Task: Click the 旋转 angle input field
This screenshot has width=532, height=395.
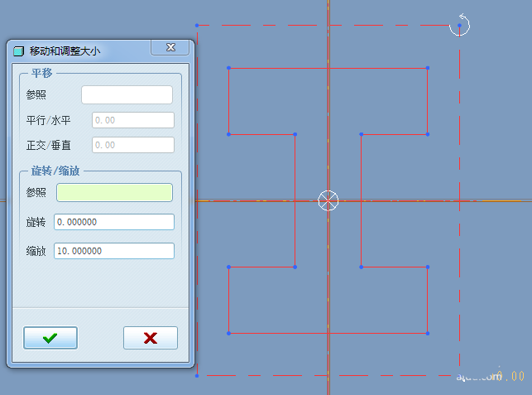Action: [114, 222]
